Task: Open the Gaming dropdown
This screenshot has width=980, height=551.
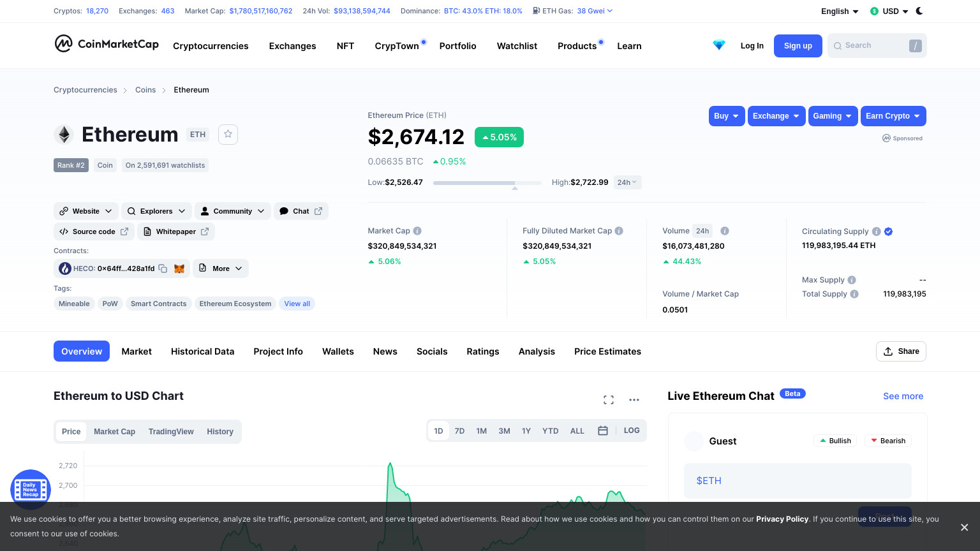Action: (833, 116)
